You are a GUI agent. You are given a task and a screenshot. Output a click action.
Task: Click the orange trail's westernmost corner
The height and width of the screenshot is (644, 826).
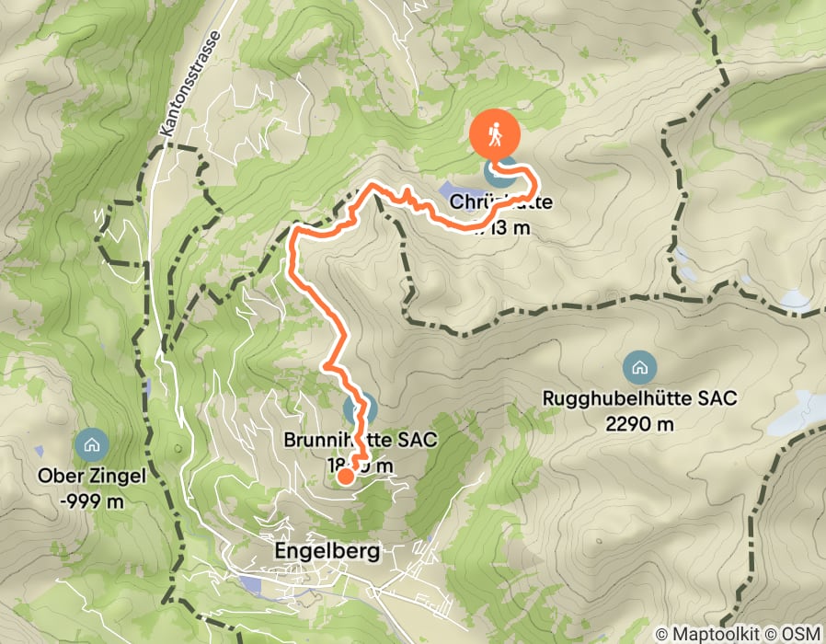[293, 232]
